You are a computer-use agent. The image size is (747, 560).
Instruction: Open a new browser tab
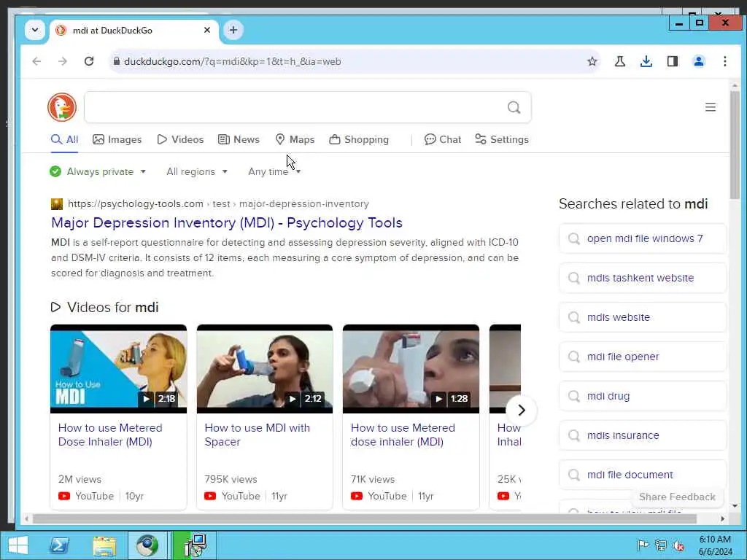point(233,30)
